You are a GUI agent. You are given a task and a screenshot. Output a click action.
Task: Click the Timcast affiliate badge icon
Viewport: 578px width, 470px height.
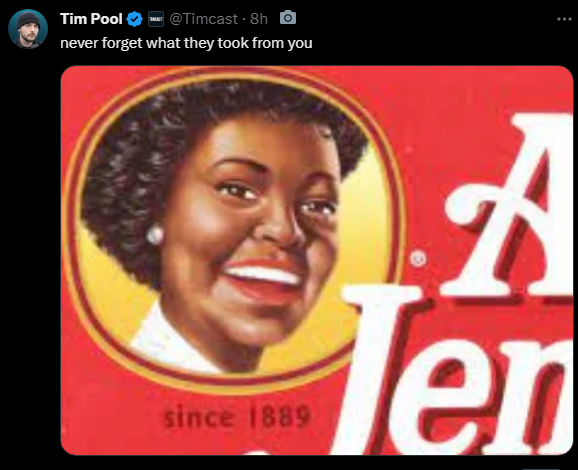click(156, 19)
